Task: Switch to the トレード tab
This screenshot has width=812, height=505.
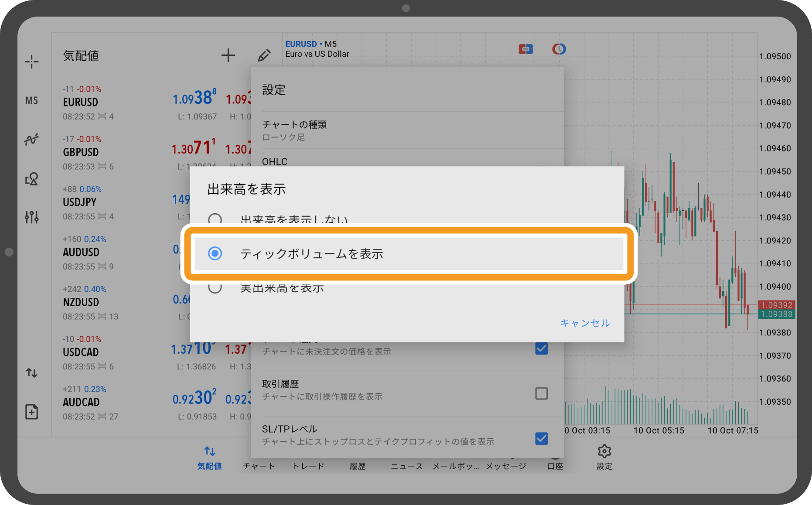Action: tap(308, 466)
